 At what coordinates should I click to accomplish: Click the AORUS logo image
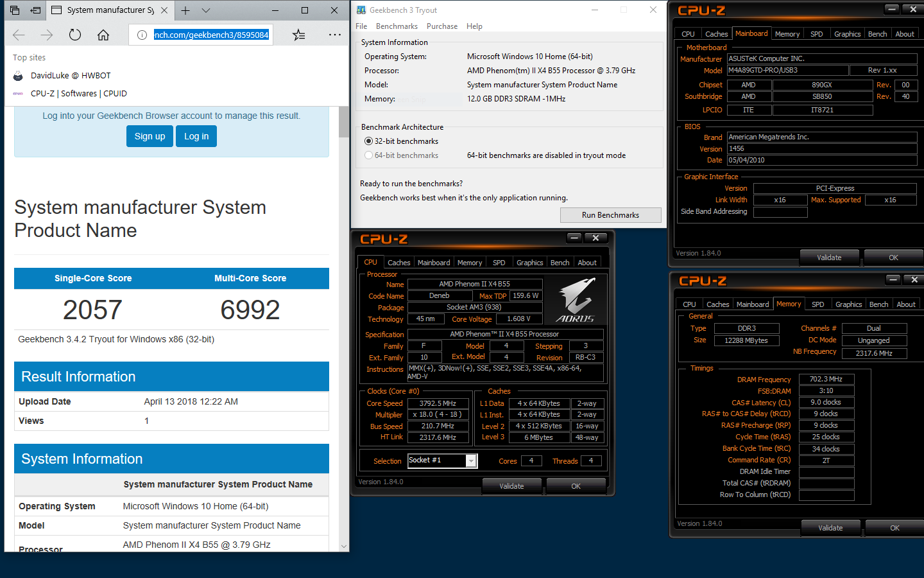click(x=576, y=299)
